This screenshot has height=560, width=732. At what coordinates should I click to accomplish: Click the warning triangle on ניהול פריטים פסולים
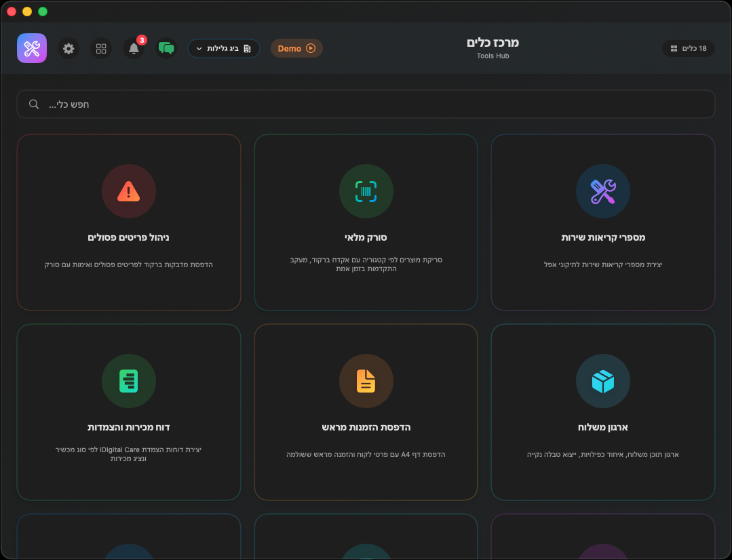click(128, 191)
